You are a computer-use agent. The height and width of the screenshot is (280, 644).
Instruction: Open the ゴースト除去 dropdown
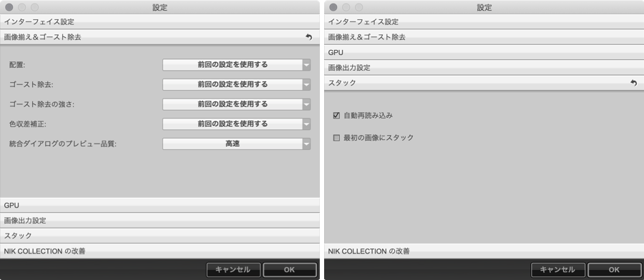237,84
